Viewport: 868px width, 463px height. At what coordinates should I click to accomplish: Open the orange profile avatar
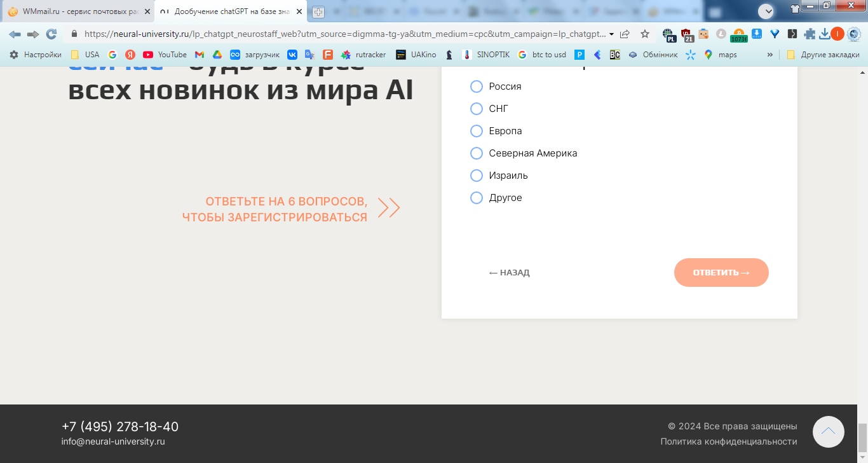click(x=837, y=34)
